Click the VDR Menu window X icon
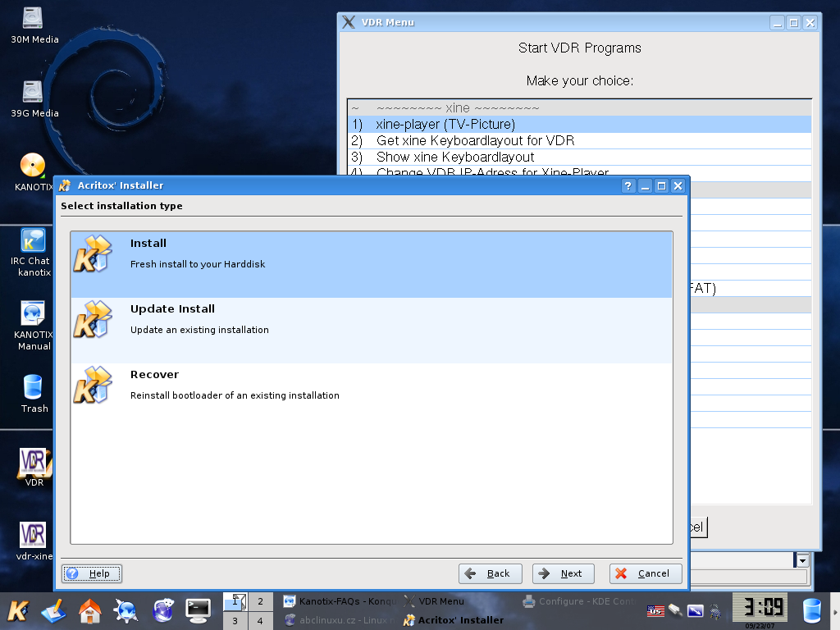The width and height of the screenshot is (840, 630). click(349, 22)
